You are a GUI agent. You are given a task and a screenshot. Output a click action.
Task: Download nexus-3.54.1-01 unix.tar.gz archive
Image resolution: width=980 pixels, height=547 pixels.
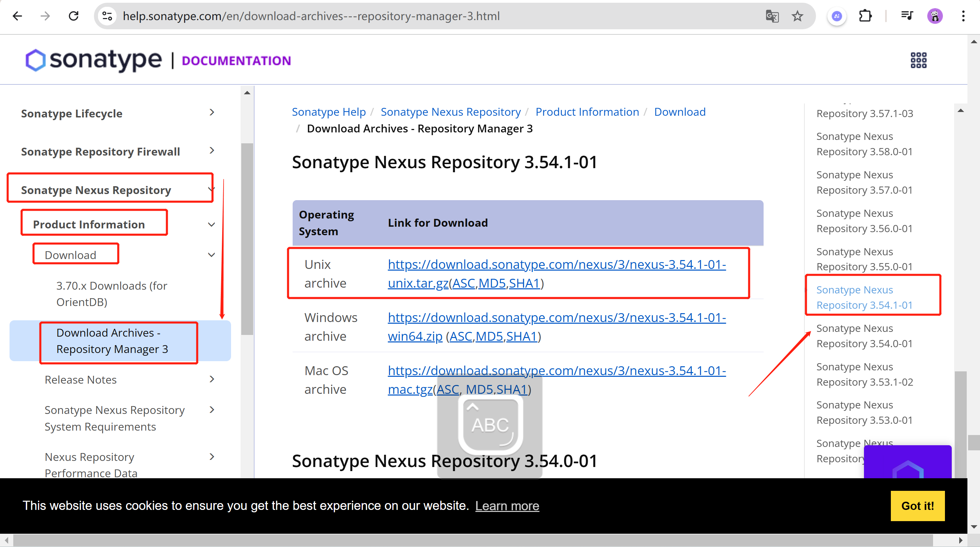(x=557, y=264)
